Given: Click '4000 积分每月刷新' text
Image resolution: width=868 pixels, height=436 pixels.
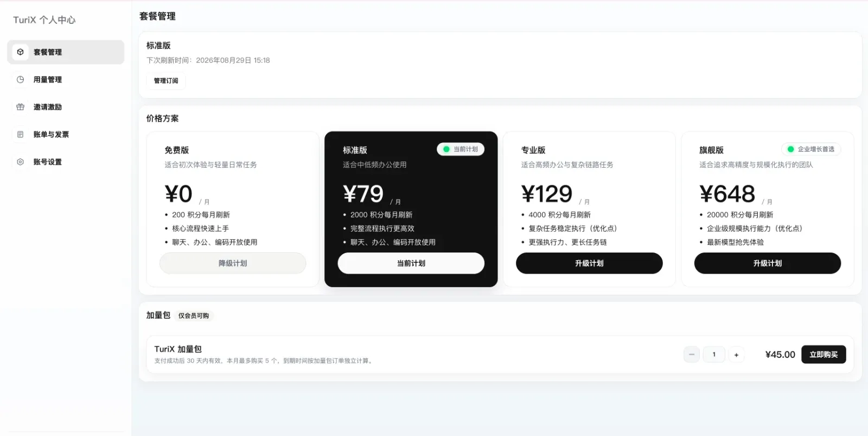Looking at the screenshot, I should pos(559,215).
